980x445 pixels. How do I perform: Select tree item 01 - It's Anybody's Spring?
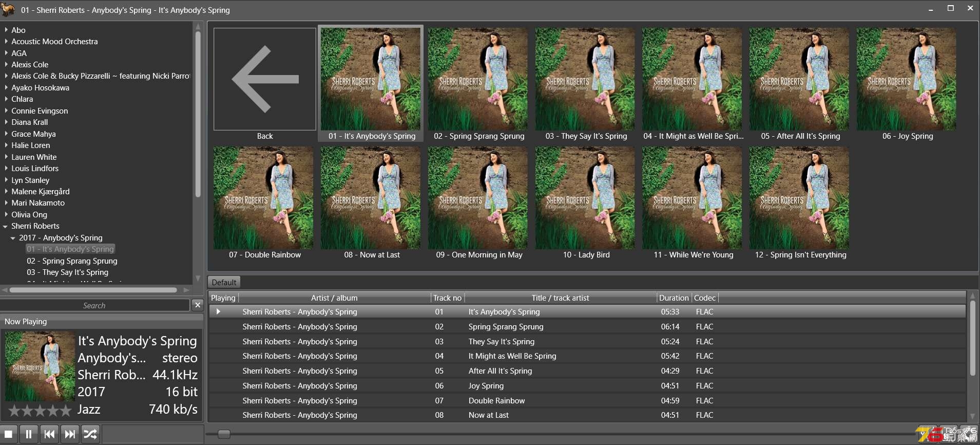(x=70, y=249)
